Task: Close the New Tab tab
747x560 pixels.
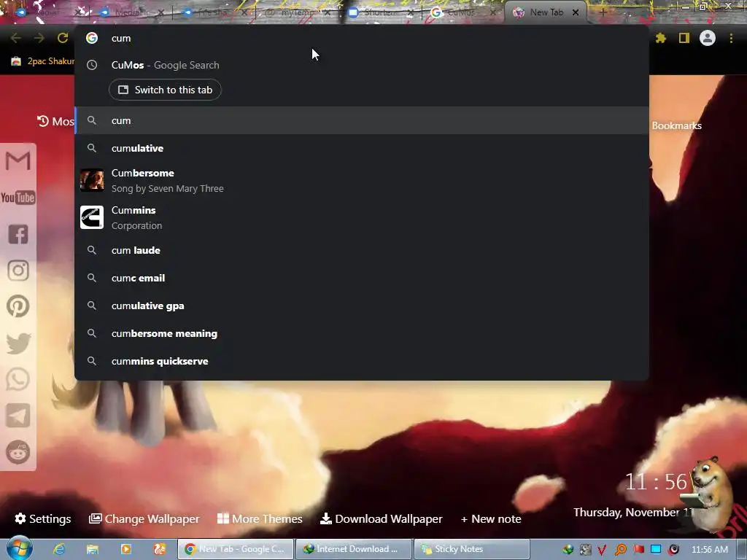Action: (x=576, y=12)
